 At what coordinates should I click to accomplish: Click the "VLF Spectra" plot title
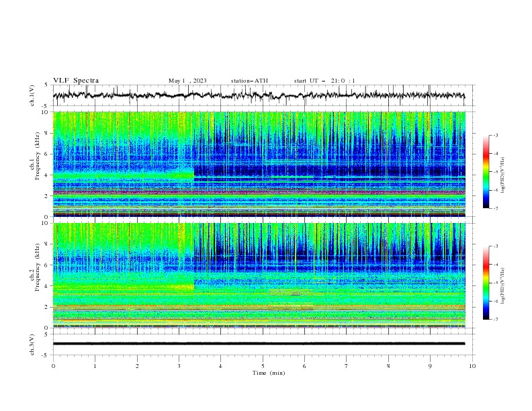point(76,81)
